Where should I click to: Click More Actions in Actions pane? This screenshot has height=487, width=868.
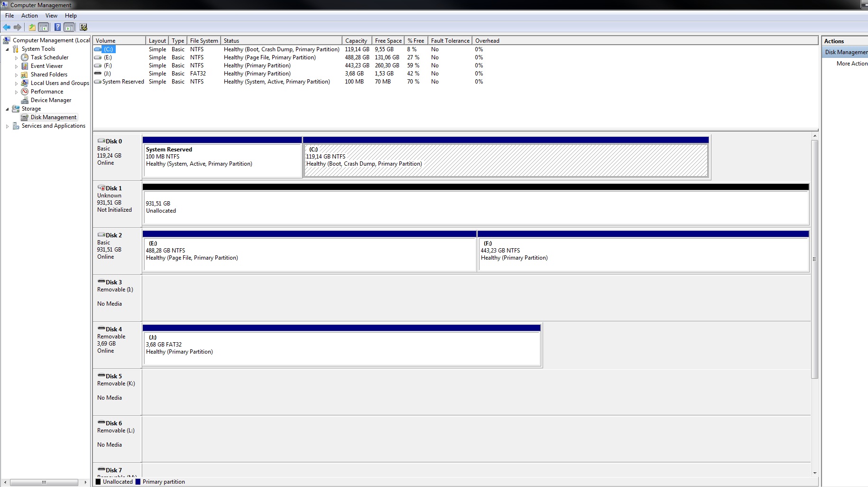point(852,64)
